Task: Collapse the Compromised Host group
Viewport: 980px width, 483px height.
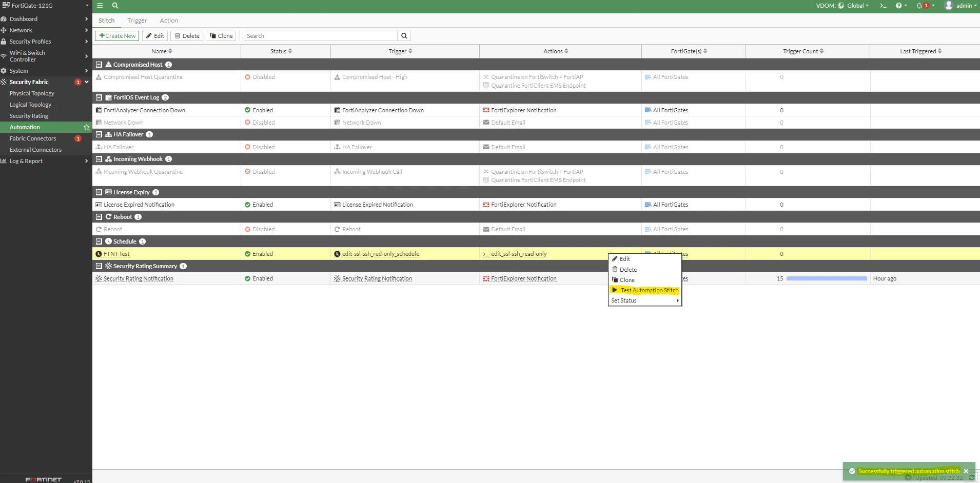Action: 99,65
